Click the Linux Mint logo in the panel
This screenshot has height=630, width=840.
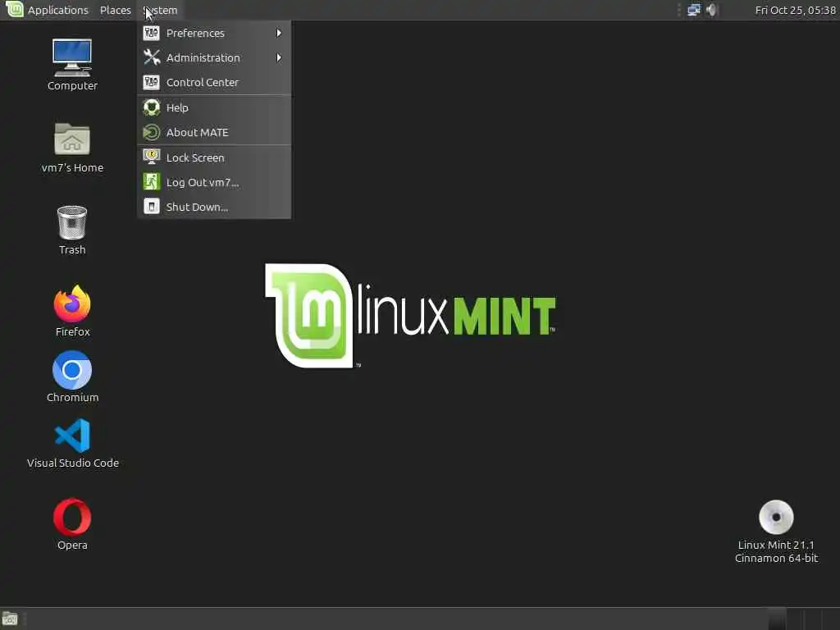15,9
